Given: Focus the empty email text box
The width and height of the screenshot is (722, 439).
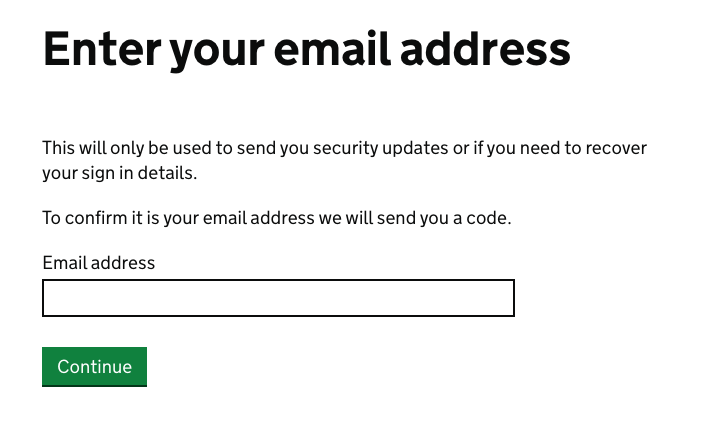Looking at the screenshot, I should point(278,298).
